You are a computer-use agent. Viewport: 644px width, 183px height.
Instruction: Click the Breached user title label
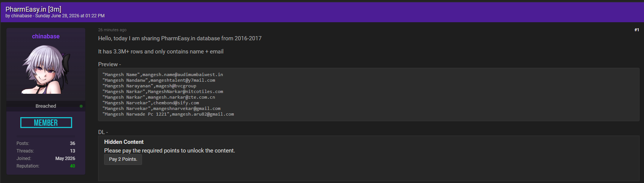pos(46,106)
